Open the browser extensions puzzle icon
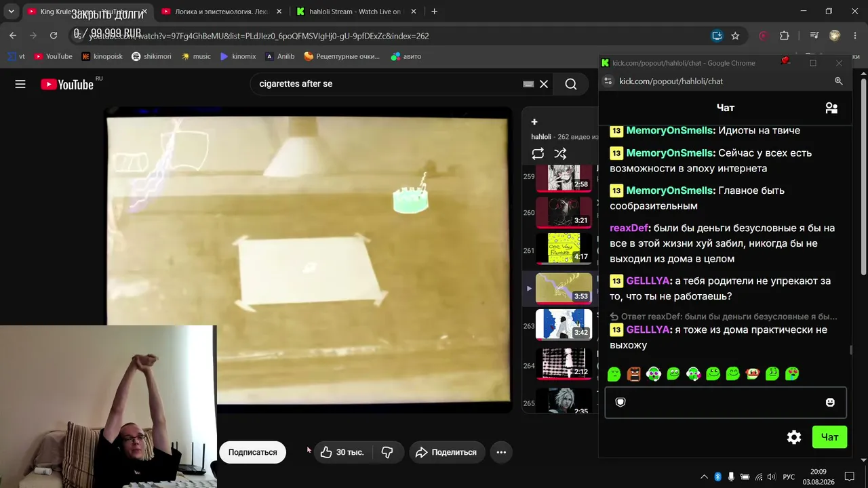The image size is (868, 488). 785,36
